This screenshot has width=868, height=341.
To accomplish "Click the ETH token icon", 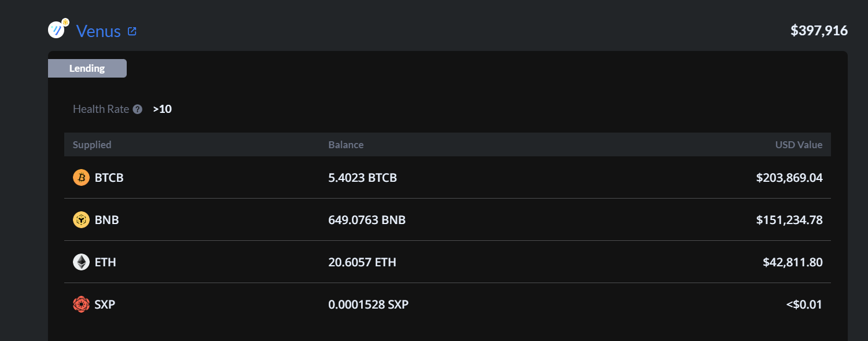I will coord(81,262).
